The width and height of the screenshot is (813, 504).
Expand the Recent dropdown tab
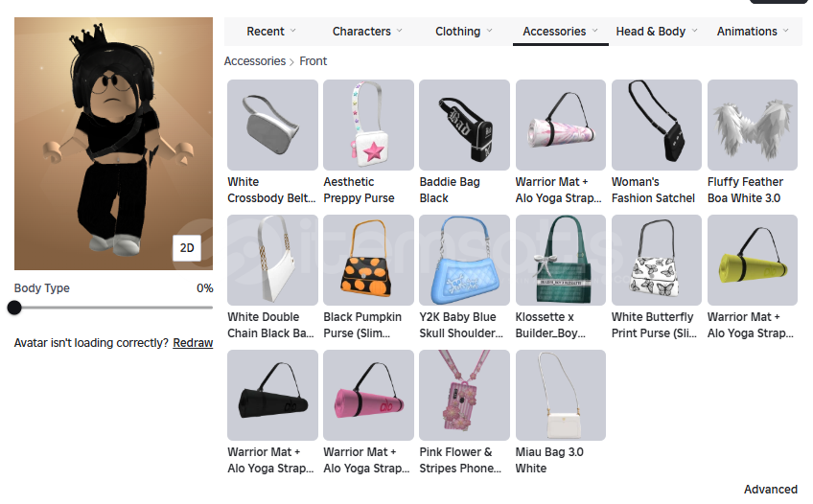(271, 32)
